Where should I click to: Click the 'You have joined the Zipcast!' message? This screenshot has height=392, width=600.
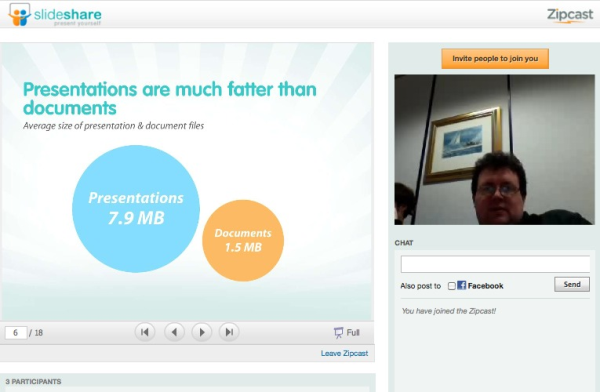pos(448,311)
